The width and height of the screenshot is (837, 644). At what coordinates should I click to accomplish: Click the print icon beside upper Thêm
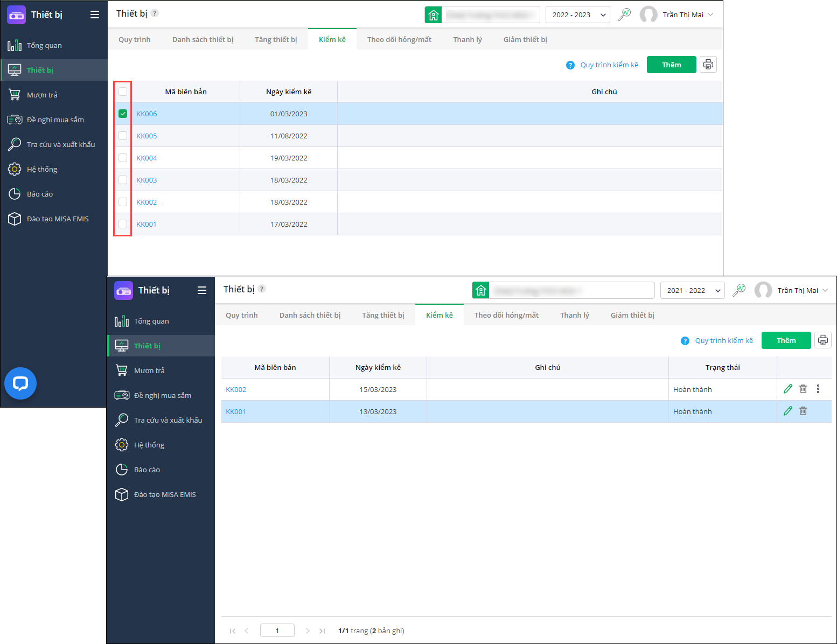708,65
